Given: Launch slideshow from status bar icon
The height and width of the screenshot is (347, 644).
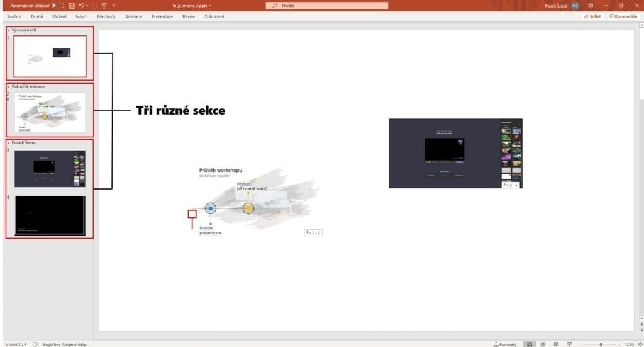Looking at the screenshot, I should (x=569, y=344).
